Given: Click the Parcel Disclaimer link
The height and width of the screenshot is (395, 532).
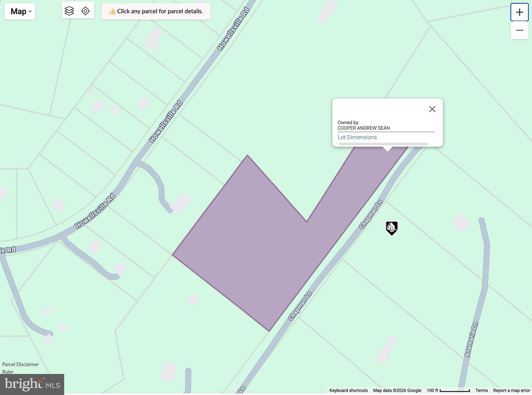Looking at the screenshot, I should point(20,364).
